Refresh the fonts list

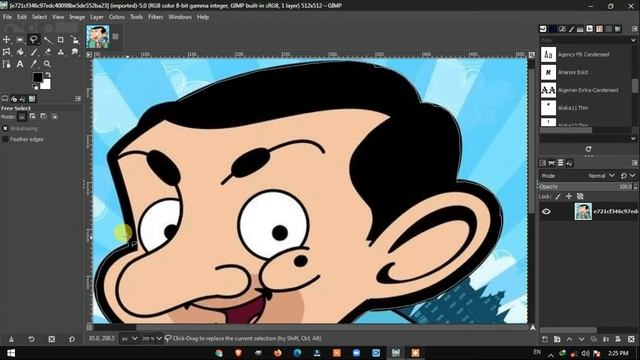tap(588, 149)
